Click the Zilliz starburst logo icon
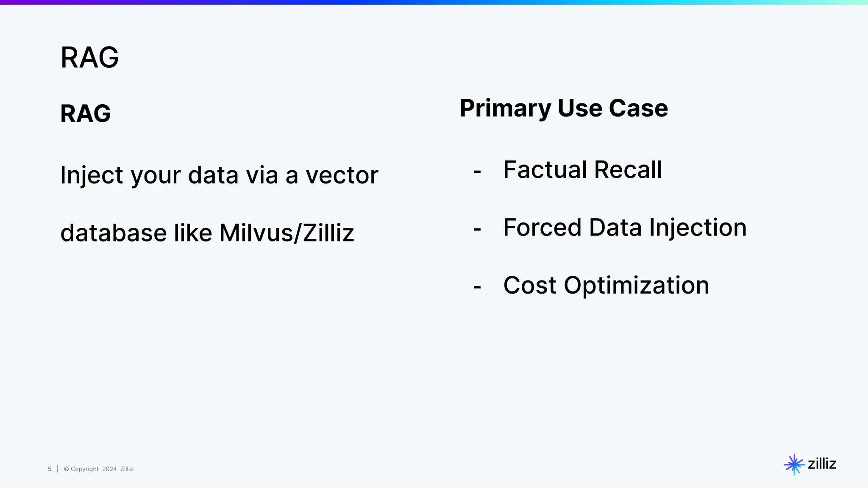Screen dimensions: 868x488 tap(794, 464)
